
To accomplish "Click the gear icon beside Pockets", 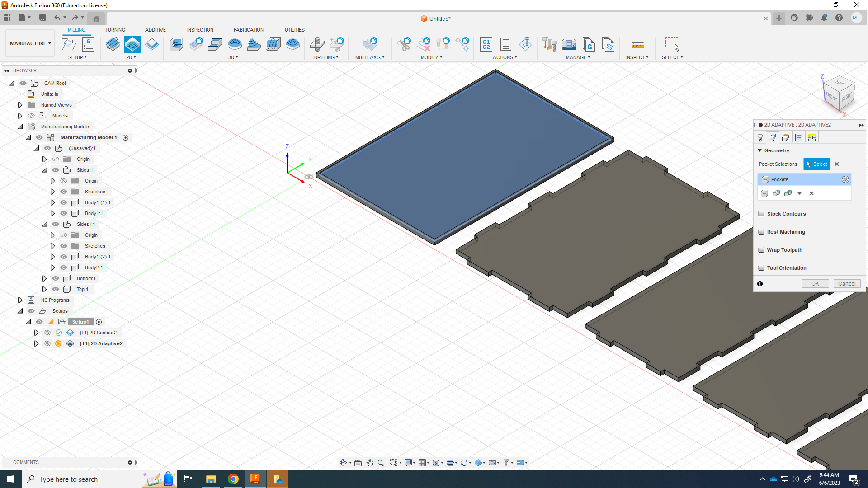I will pos(845,179).
